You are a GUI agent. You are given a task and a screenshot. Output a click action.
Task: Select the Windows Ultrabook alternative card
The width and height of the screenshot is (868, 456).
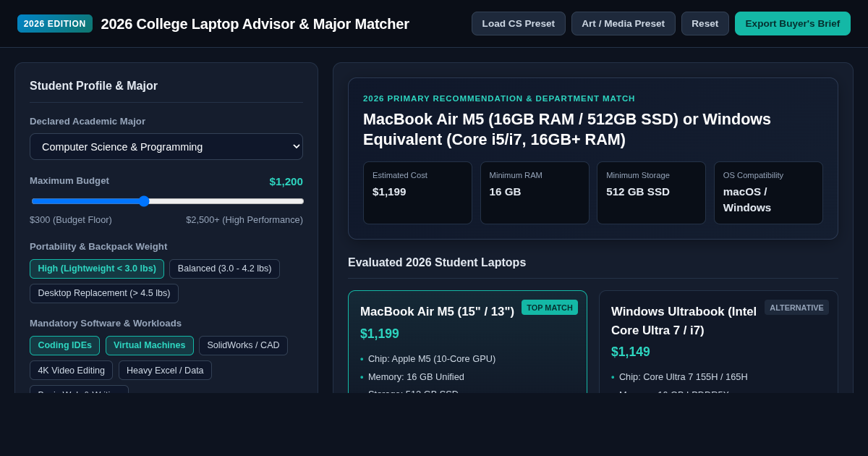click(718, 342)
